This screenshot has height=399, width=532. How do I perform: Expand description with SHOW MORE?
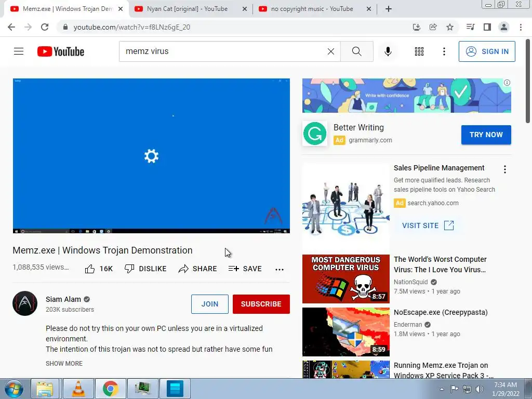pyautogui.click(x=64, y=363)
